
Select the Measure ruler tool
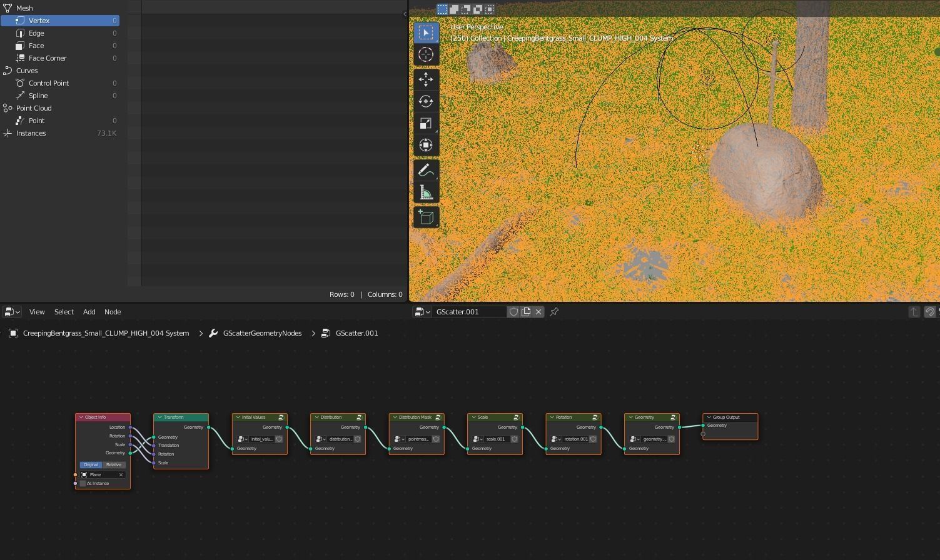point(426,192)
